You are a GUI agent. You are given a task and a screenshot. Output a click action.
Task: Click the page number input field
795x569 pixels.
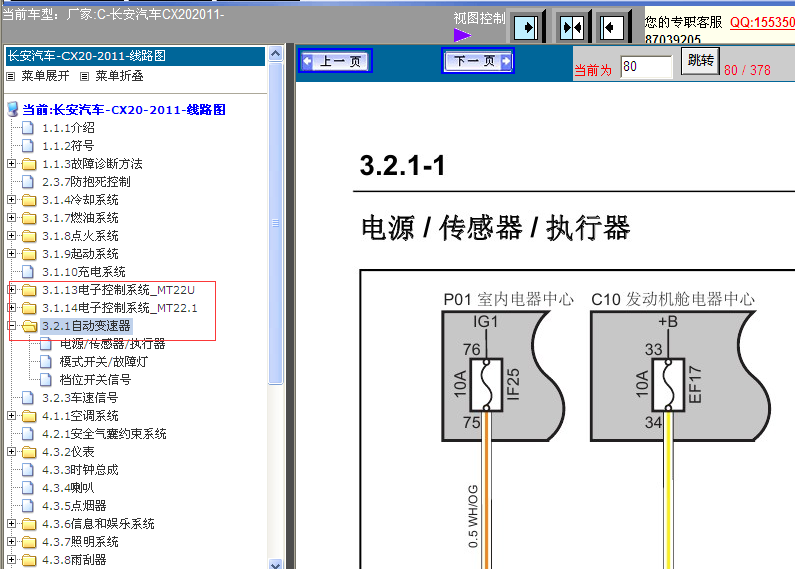(646, 66)
